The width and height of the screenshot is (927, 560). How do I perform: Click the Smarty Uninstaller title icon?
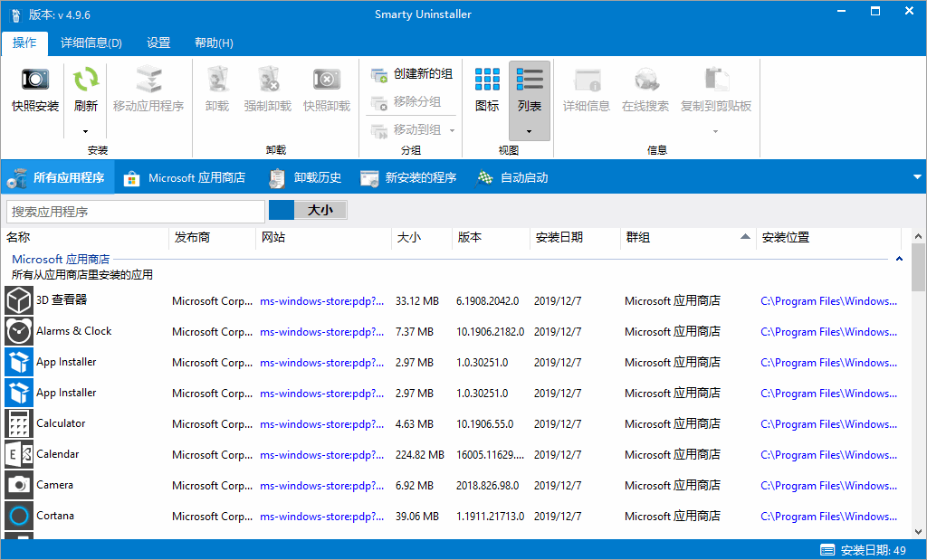pyautogui.click(x=16, y=14)
